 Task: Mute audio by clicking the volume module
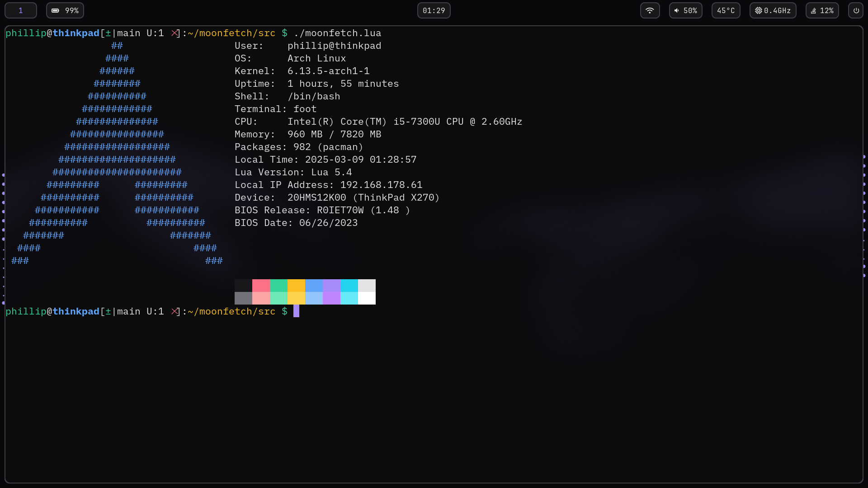point(685,10)
